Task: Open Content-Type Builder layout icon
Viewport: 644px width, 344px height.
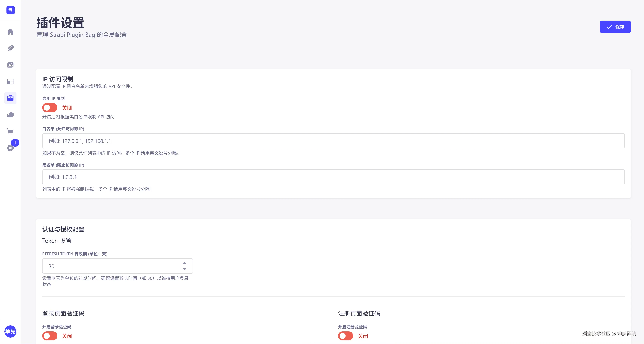Action: pyautogui.click(x=10, y=82)
